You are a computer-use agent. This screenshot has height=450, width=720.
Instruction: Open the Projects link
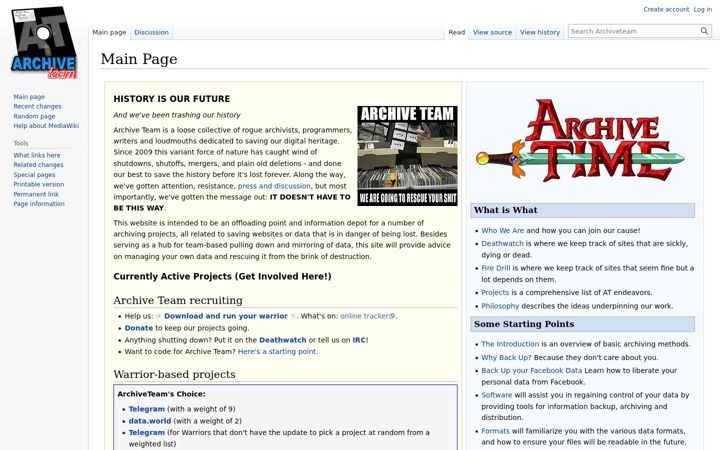click(x=495, y=292)
